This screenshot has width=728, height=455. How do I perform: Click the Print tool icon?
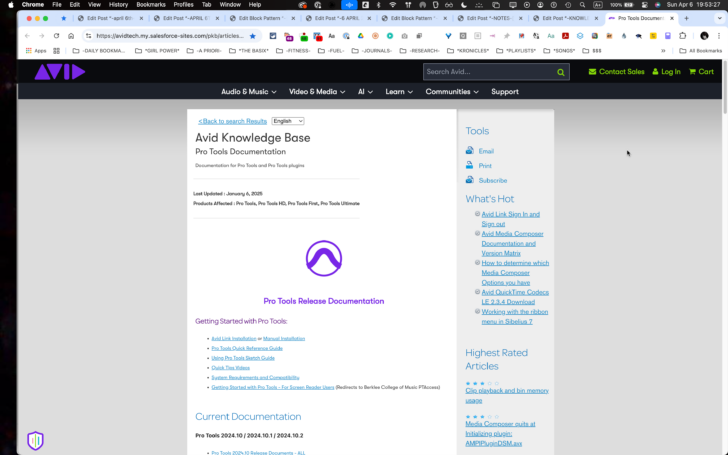click(x=470, y=165)
